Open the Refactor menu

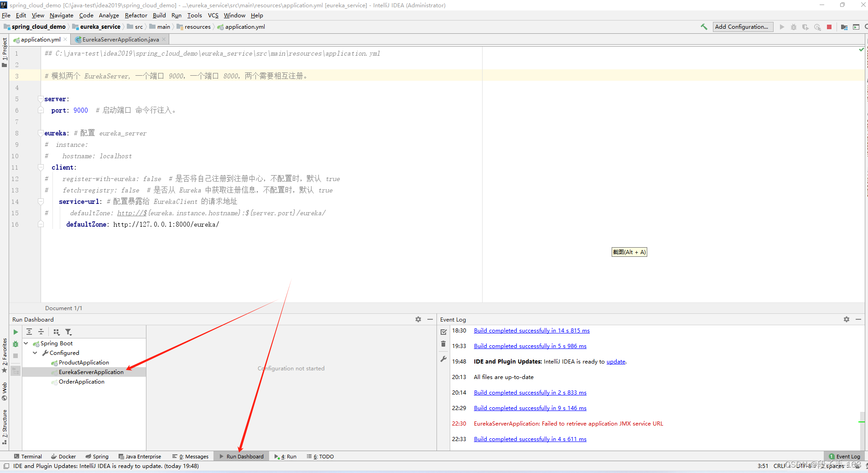(136, 15)
